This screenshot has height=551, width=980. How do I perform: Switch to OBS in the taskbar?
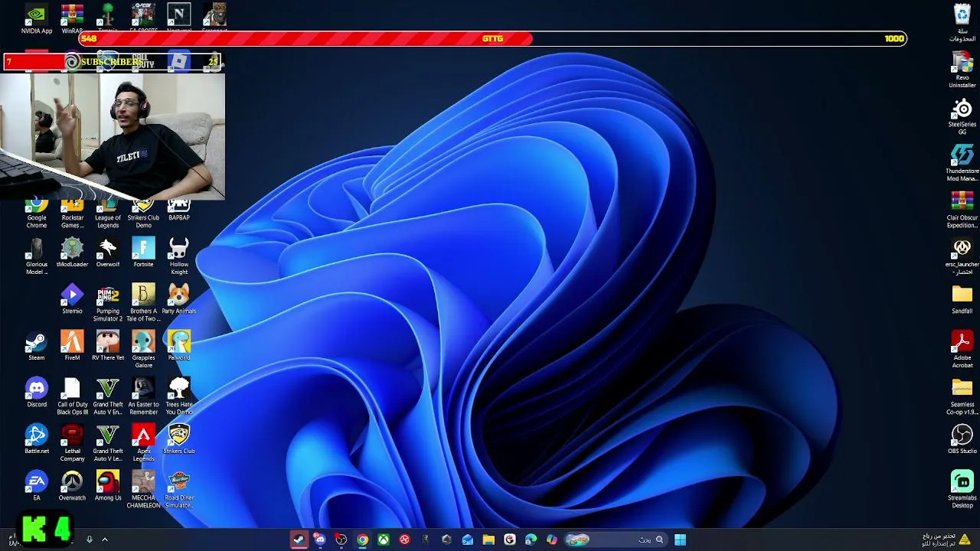pos(341,540)
